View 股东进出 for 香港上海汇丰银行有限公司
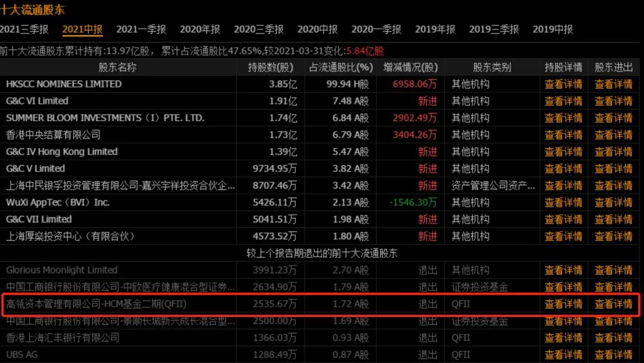Screen dimensions: 644x363 (x=614, y=338)
